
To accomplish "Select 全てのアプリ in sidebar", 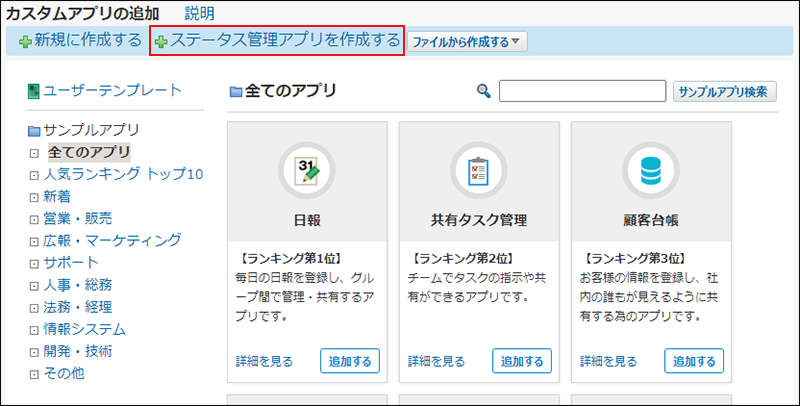I will point(89,152).
